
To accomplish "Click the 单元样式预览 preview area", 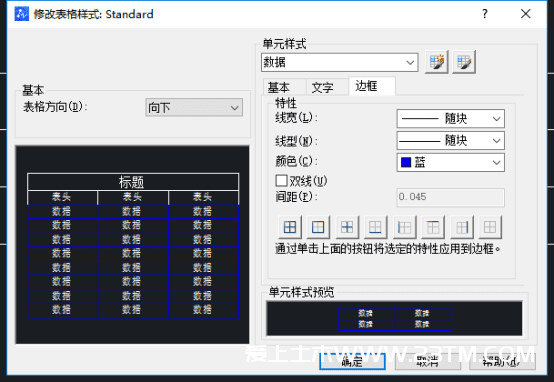I will click(394, 318).
